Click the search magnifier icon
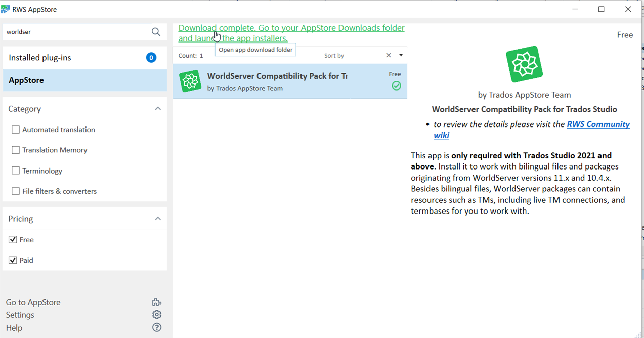The image size is (644, 338). [156, 31]
